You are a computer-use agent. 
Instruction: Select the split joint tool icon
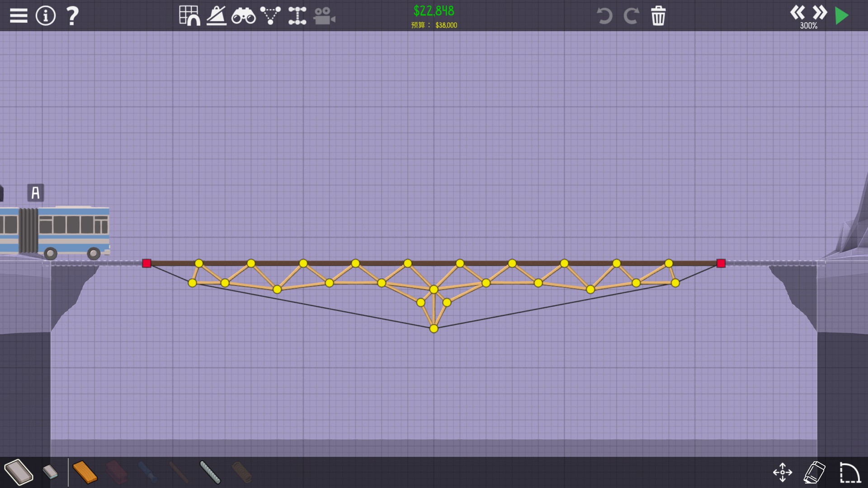click(297, 16)
